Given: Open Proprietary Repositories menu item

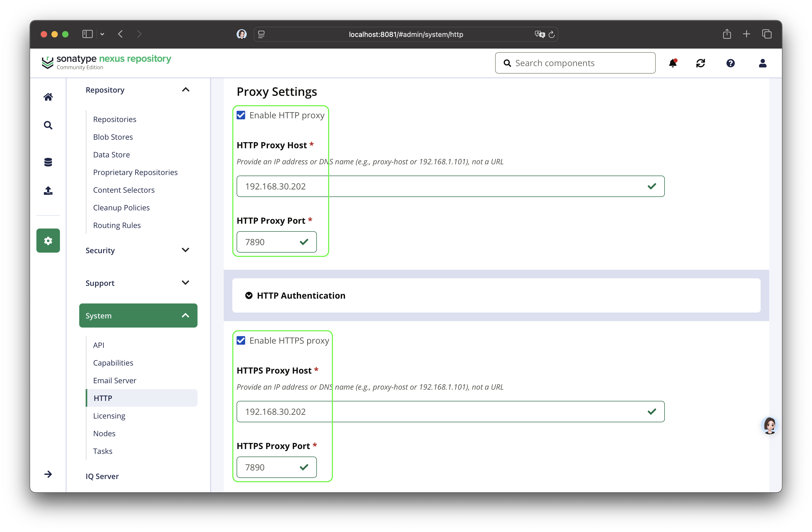Looking at the screenshot, I should click(x=135, y=172).
